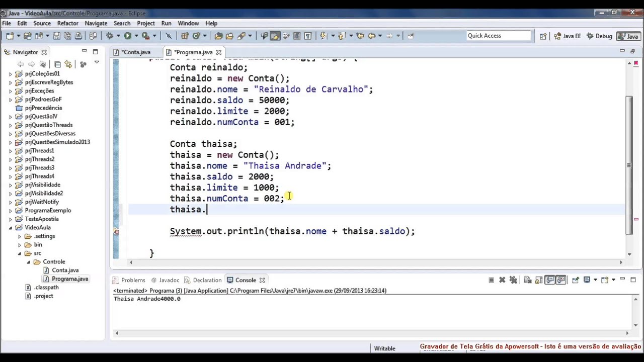Open the Source menu
The width and height of the screenshot is (644, 362).
coord(42,23)
